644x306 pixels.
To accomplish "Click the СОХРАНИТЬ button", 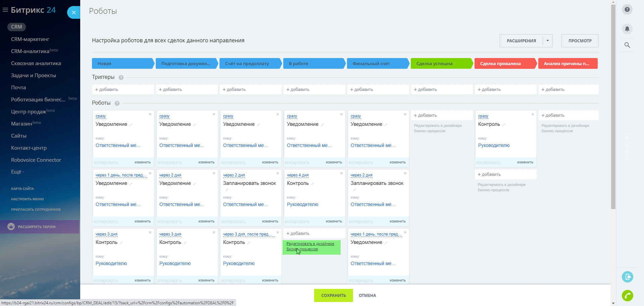I will click(x=333, y=296).
